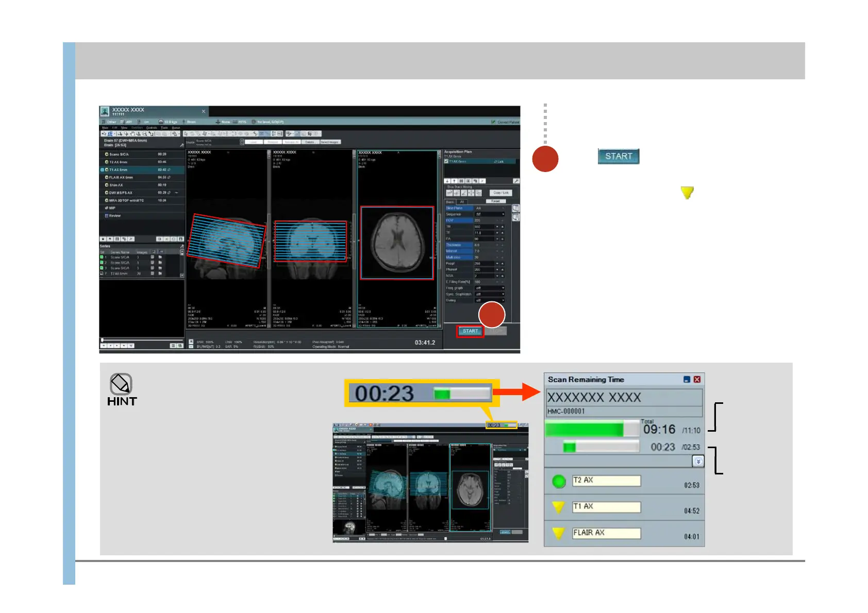The image size is (868, 613).
Task: Click the current scan progress bar showing 00:23
Action: [601, 447]
